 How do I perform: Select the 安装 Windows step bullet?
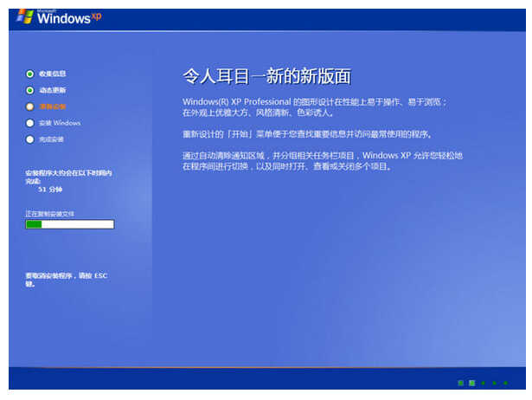coord(30,123)
